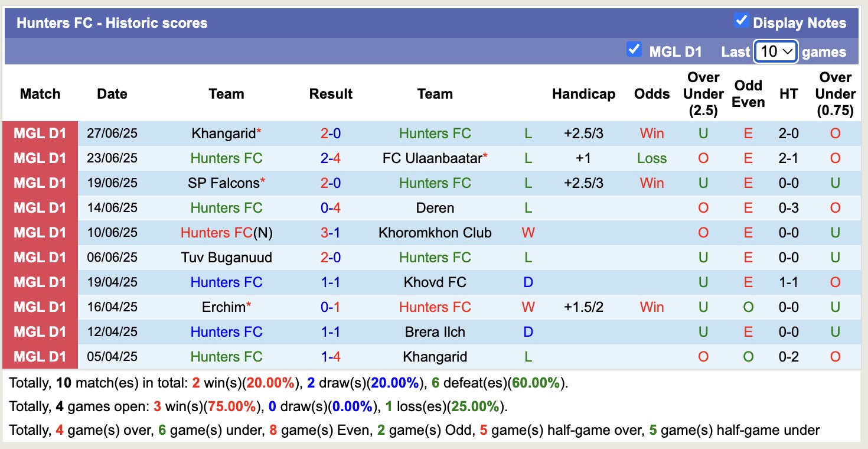Viewport: 868px width, 449px height.
Task: Click Hunters FC in the 12/04/25 row
Action: [226, 332]
